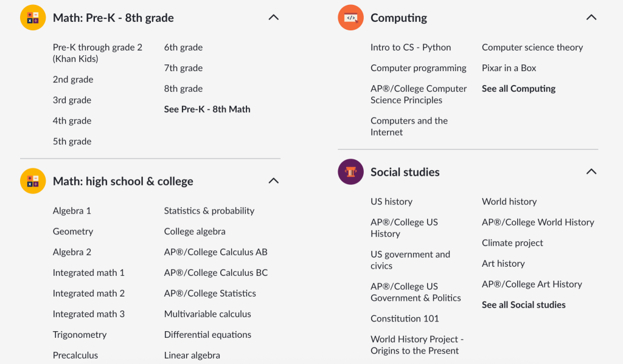The height and width of the screenshot is (364, 623).
Task: Click the Math Pre-K - 8th grade icon
Action: point(33,18)
